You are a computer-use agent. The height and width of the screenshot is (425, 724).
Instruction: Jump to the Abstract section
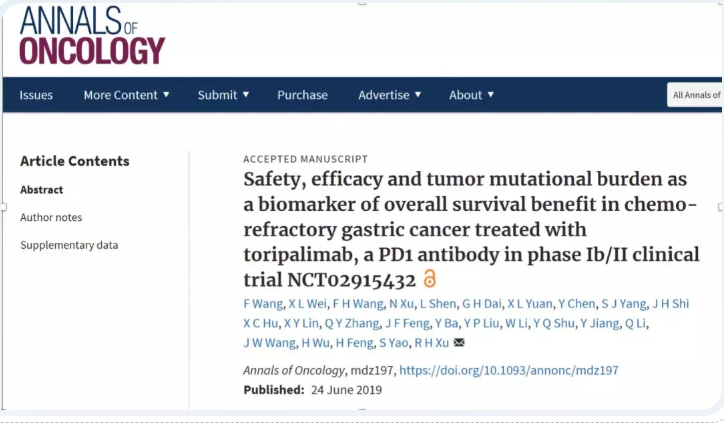click(41, 190)
